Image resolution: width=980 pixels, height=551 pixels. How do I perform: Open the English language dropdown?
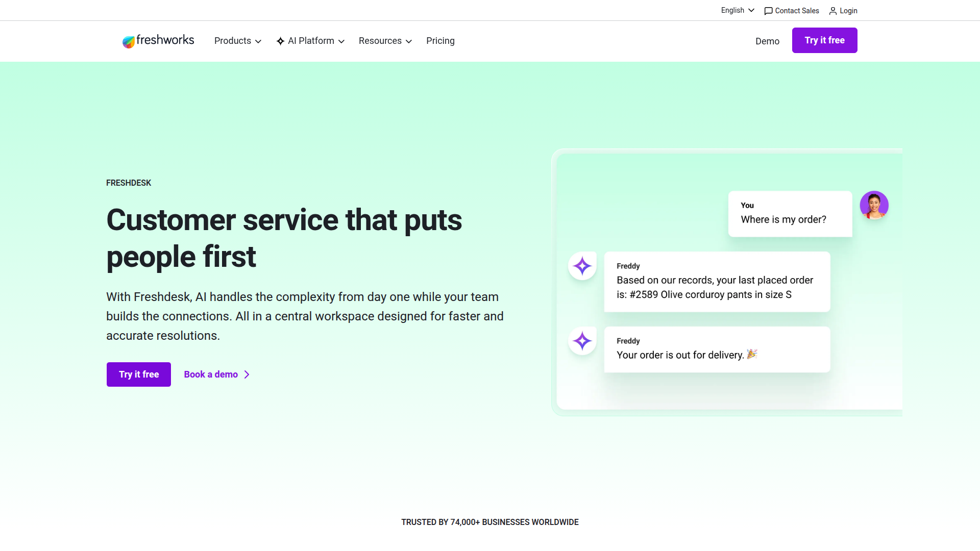tap(738, 10)
